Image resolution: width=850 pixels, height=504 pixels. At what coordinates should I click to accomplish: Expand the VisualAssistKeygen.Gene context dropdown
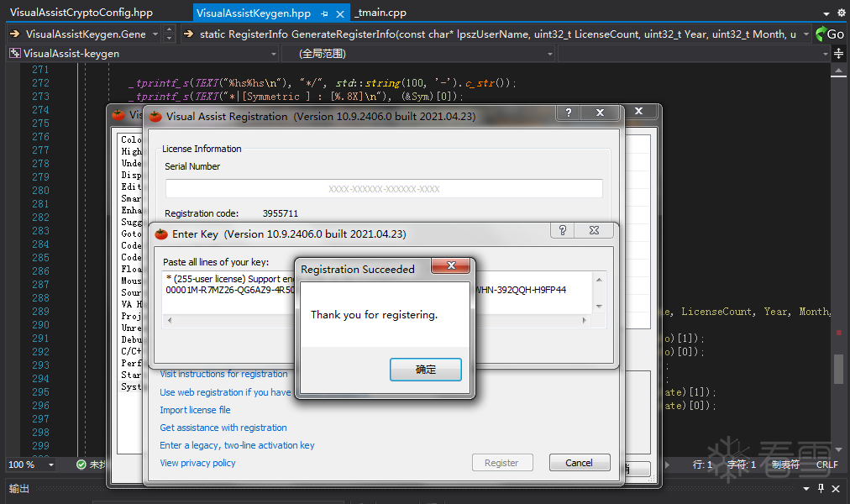[x=155, y=34]
